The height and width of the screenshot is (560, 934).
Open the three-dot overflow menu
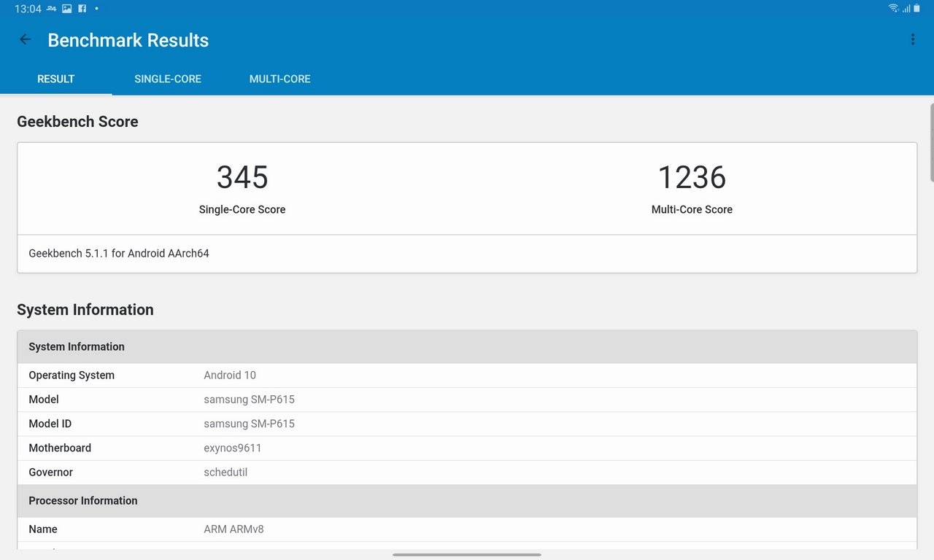pos(913,40)
